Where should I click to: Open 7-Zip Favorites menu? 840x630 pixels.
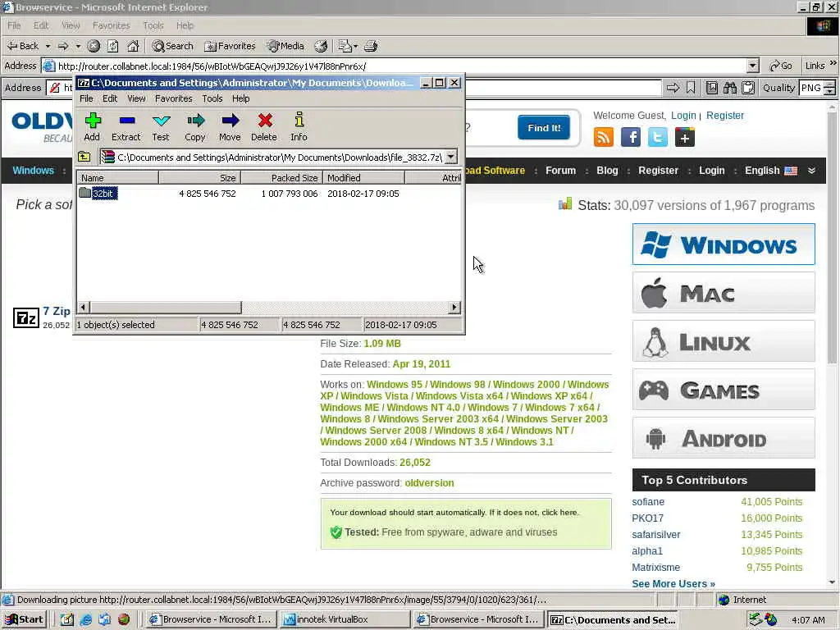pyautogui.click(x=174, y=98)
